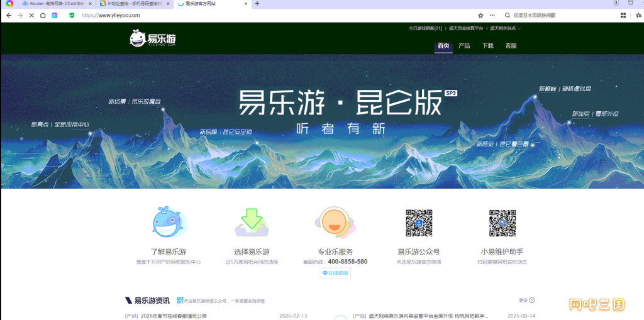Open the 下载 navigation item
The height and width of the screenshot is (320, 644).
point(487,46)
